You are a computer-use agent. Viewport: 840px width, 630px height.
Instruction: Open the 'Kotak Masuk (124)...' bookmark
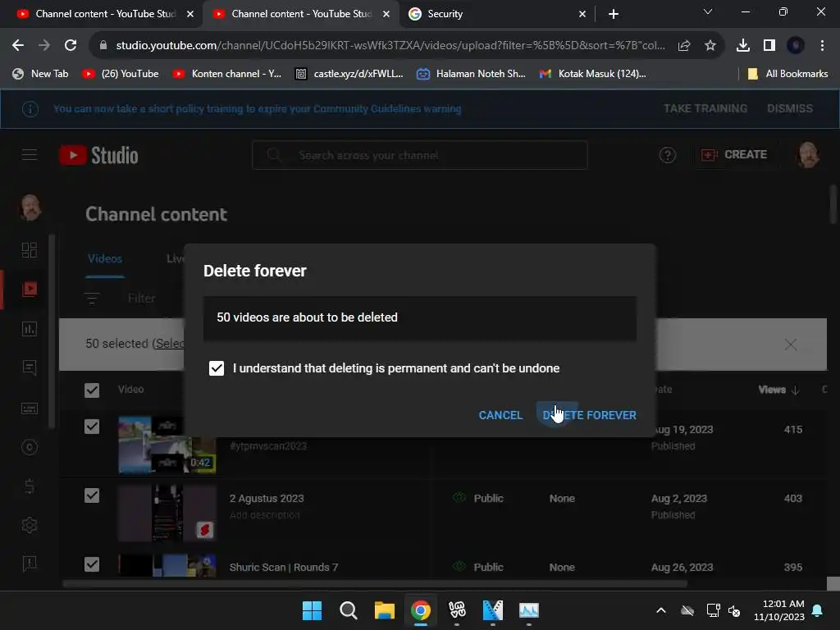coord(592,74)
